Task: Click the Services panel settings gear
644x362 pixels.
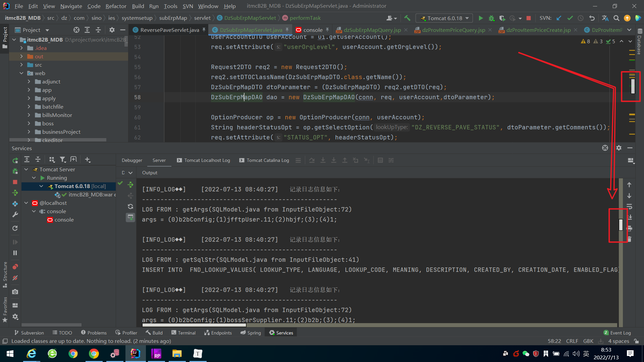Action: click(x=619, y=148)
